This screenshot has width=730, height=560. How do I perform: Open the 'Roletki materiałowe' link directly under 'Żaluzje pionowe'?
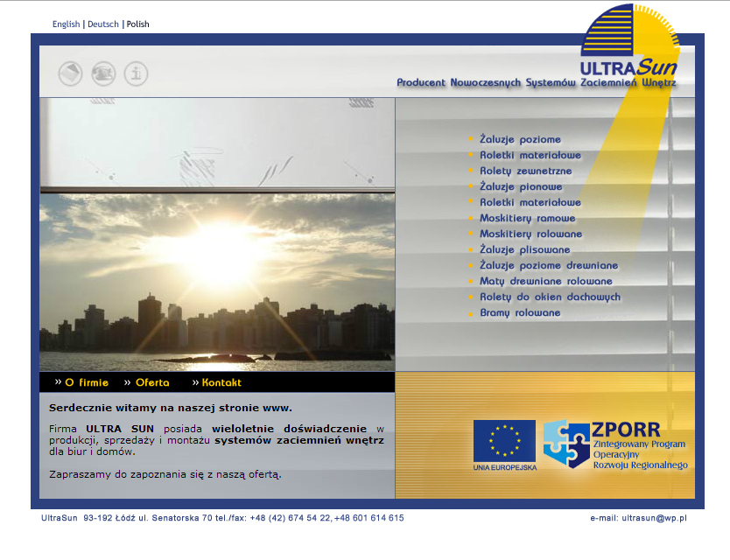tap(530, 202)
